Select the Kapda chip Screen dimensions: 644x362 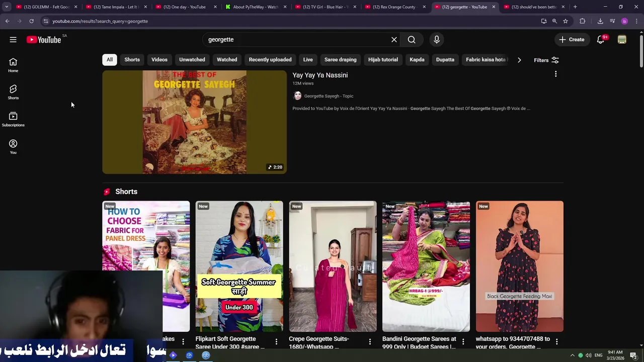[x=417, y=59]
